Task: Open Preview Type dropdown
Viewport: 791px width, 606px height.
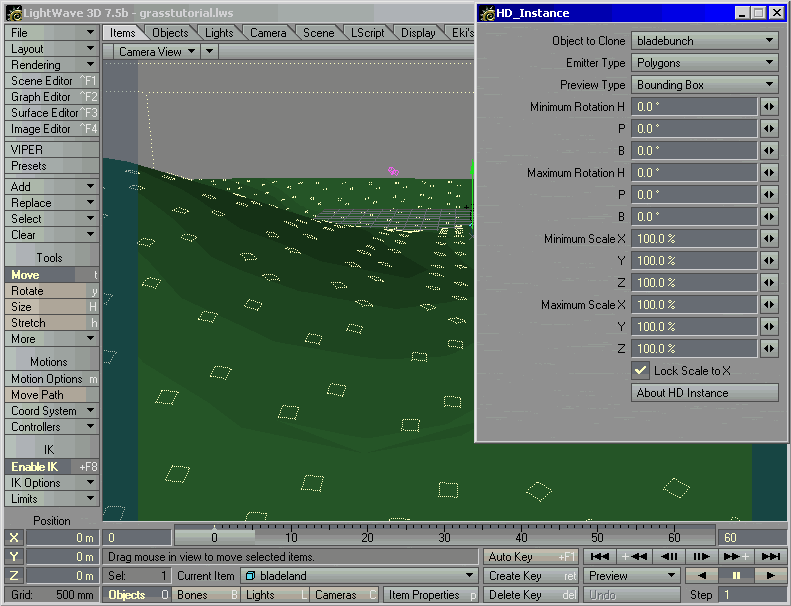Action: coord(705,85)
